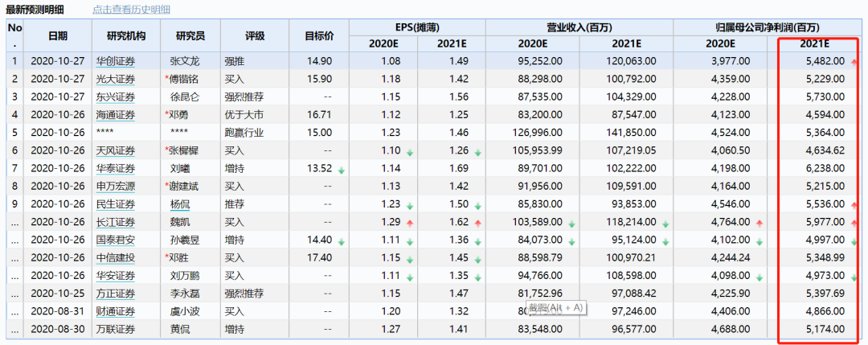This screenshot has height=345, width=868.
Task: Open the 方正证券 institution link
Action: [x=115, y=294]
